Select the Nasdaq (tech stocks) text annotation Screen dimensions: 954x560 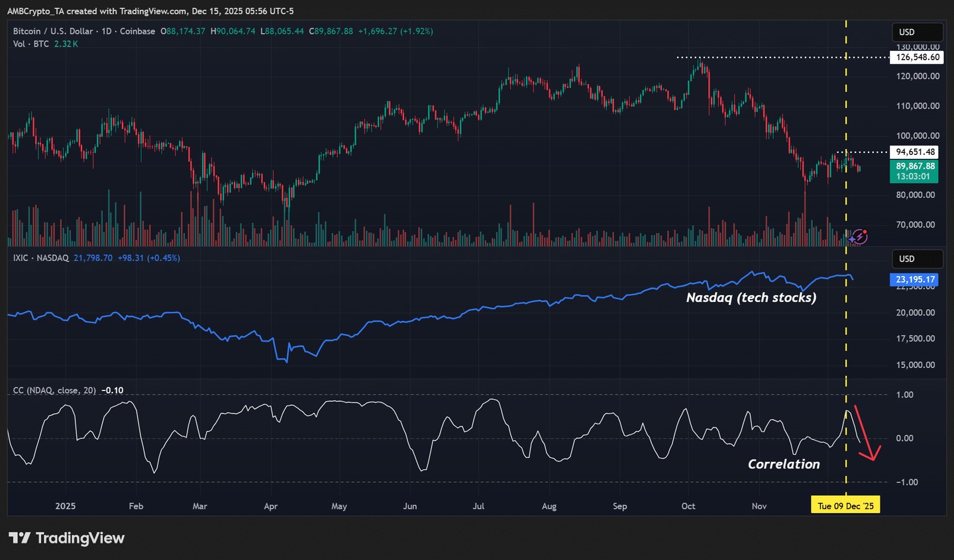tap(751, 298)
